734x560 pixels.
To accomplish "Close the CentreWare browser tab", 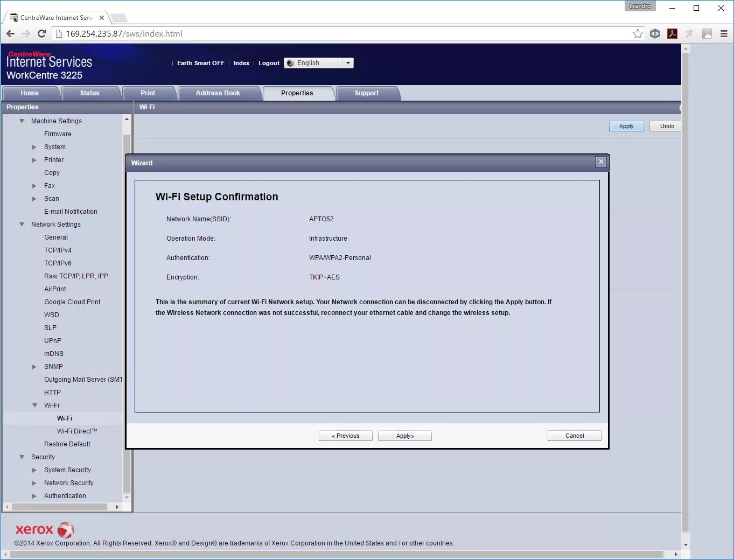I will [102, 18].
